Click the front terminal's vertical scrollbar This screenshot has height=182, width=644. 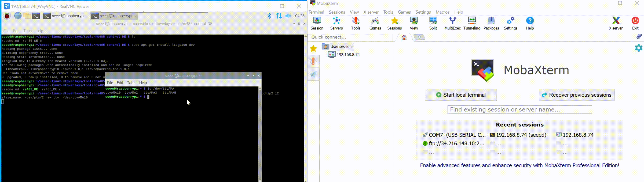point(260,134)
